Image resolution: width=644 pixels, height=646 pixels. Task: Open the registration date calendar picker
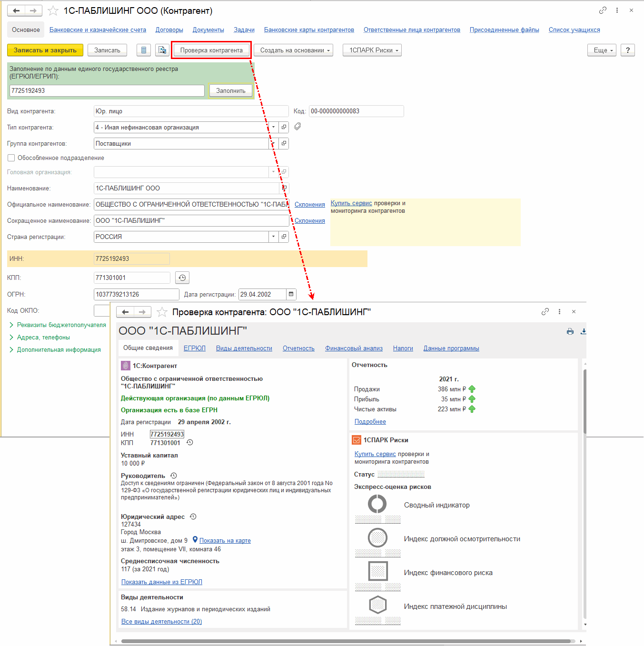(291, 294)
